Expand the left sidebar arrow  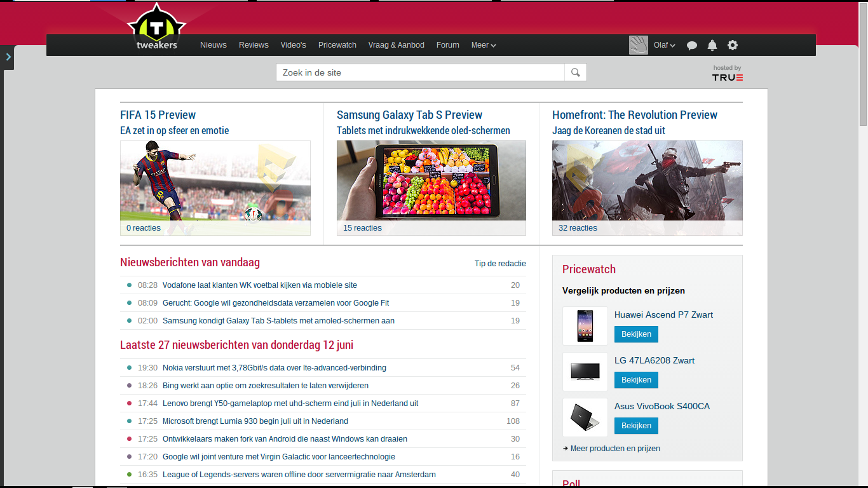point(8,57)
